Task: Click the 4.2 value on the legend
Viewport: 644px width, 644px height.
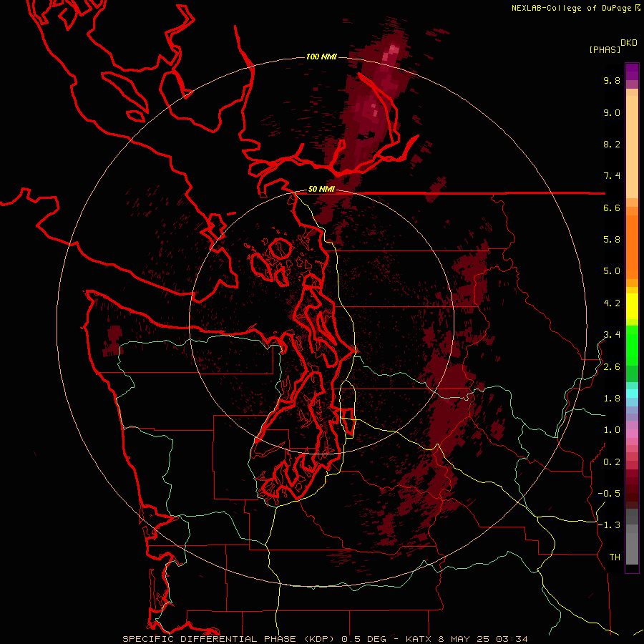Action: [612, 303]
